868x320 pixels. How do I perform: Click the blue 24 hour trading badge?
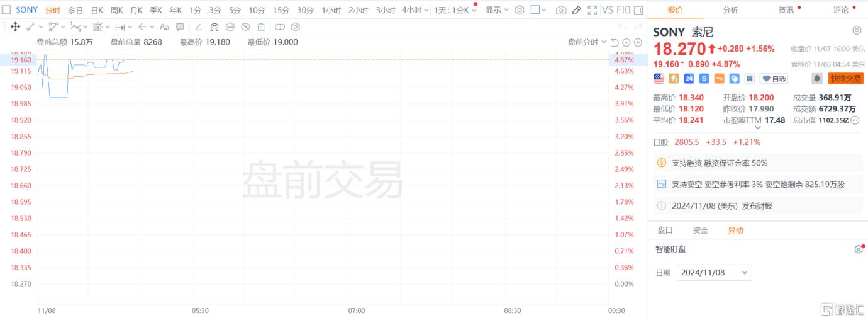[689, 79]
